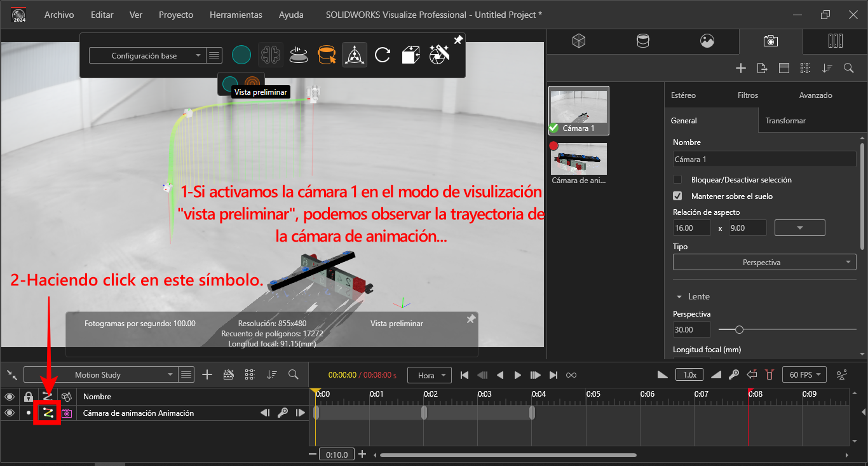Viewport: 868px width, 466px height.
Task: Add a new camera with plus icon
Action: (741, 68)
